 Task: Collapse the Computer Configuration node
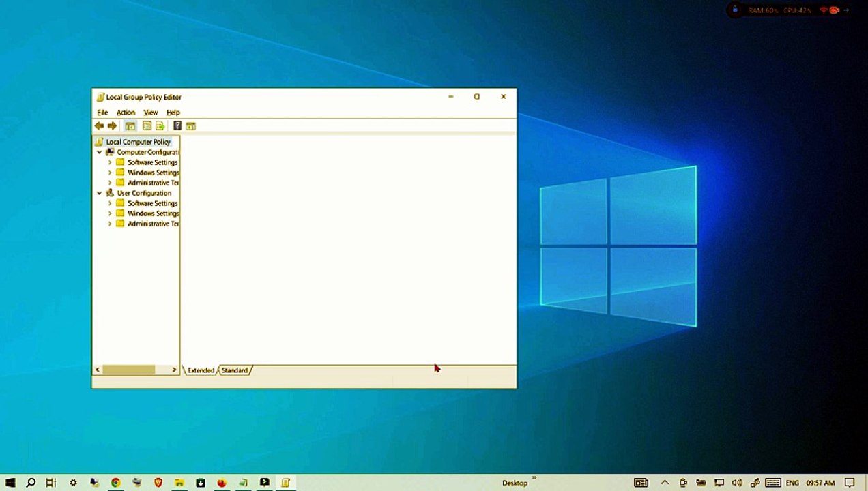pyautogui.click(x=99, y=152)
